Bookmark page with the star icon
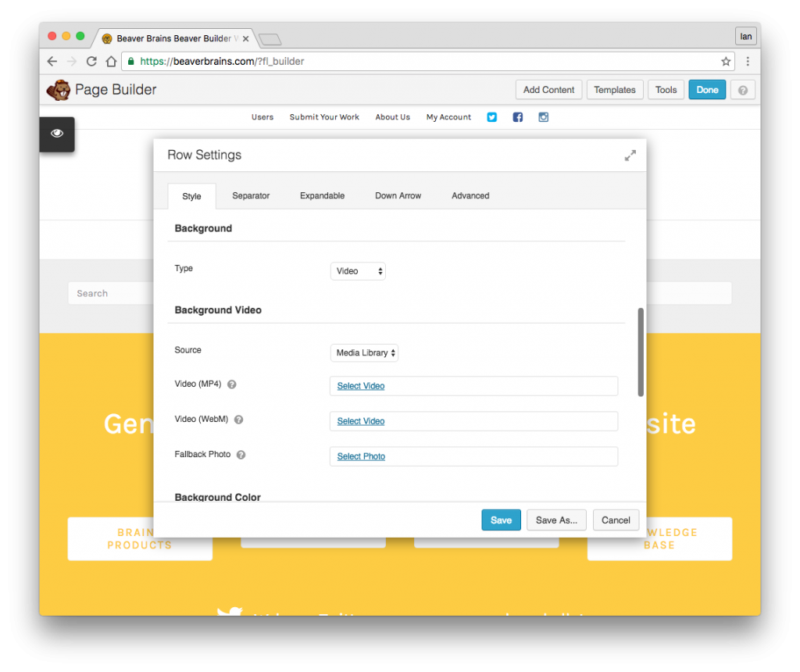The image size is (800, 672). point(726,61)
